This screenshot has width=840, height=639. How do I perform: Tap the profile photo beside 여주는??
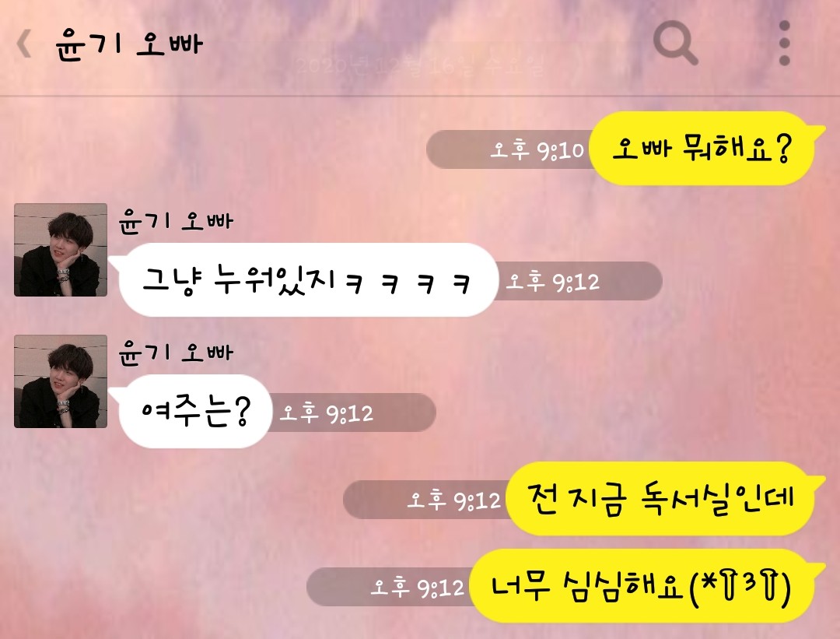click(61, 381)
